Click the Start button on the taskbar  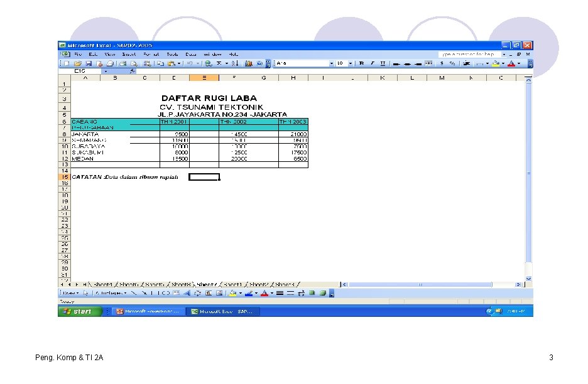tap(80, 311)
